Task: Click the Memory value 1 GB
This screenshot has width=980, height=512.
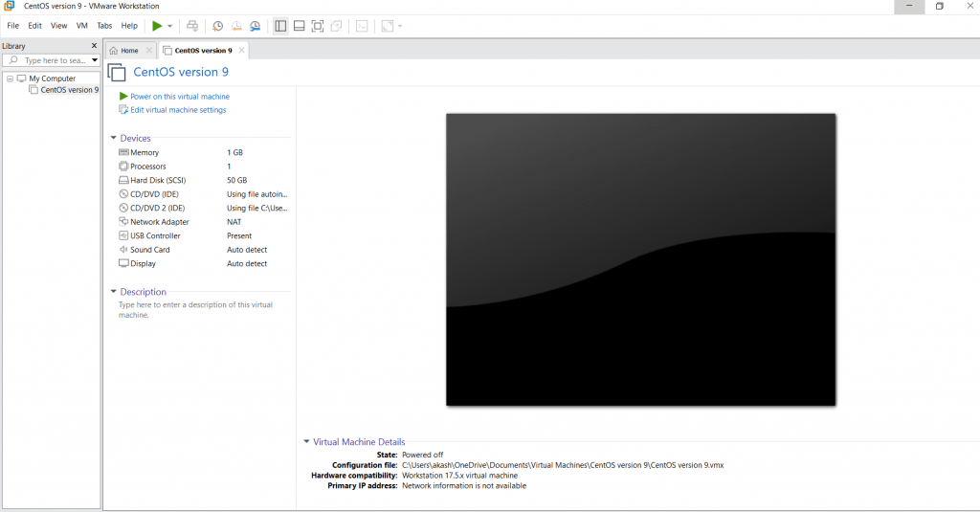Action: [x=235, y=152]
